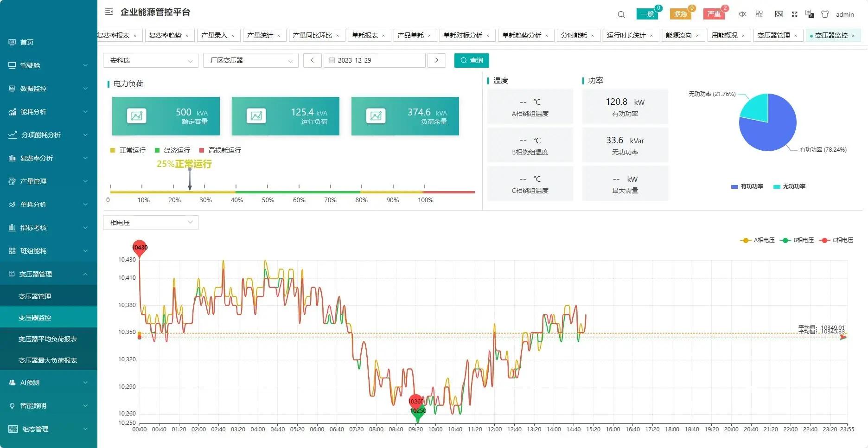This screenshot has height=448, width=868.
Task: Click the 2023-12-29 date input
Action: click(x=374, y=60)
